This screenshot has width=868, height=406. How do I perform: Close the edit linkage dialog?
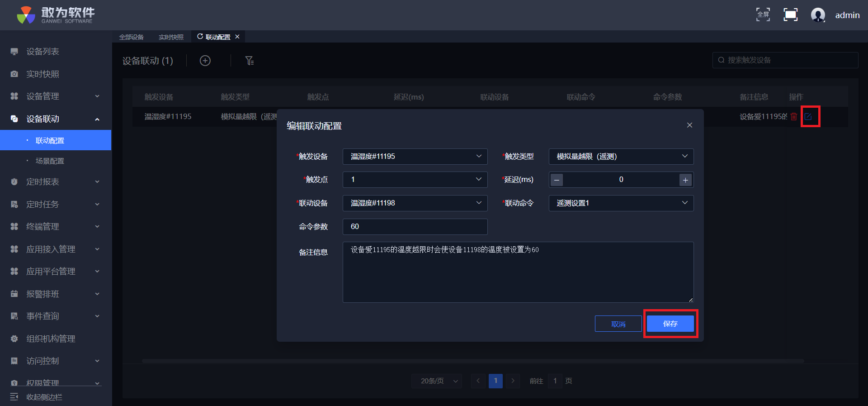click(689, 125)
